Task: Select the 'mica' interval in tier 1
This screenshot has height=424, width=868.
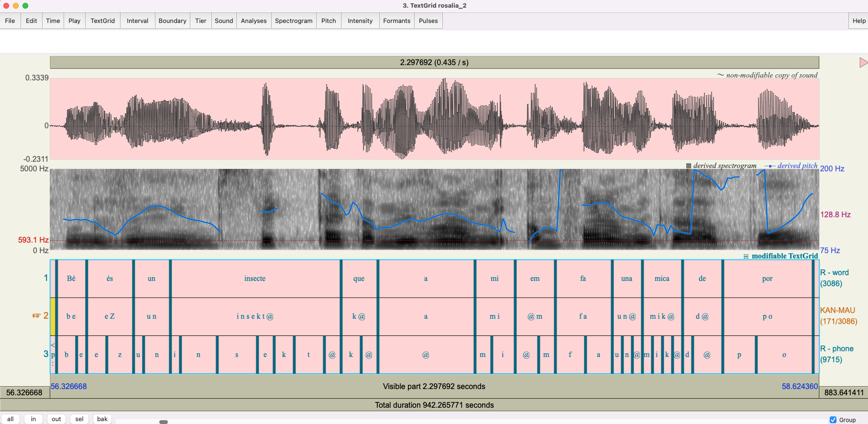Action: pos(662,279)
